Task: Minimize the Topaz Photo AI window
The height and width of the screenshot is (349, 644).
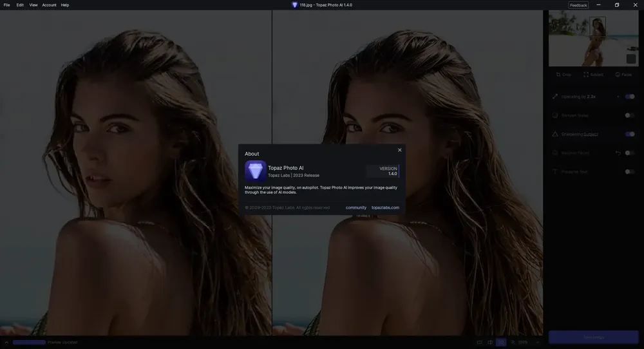Action: click(x=598, y=5)
